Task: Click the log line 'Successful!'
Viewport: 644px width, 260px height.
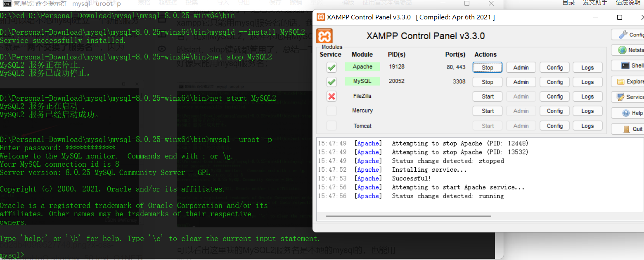Action: 412,178
